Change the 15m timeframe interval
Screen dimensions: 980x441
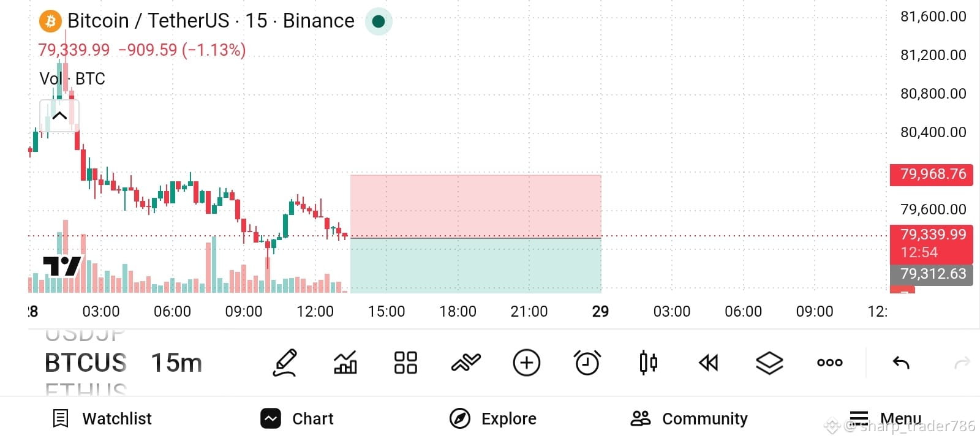click(176, 363)
